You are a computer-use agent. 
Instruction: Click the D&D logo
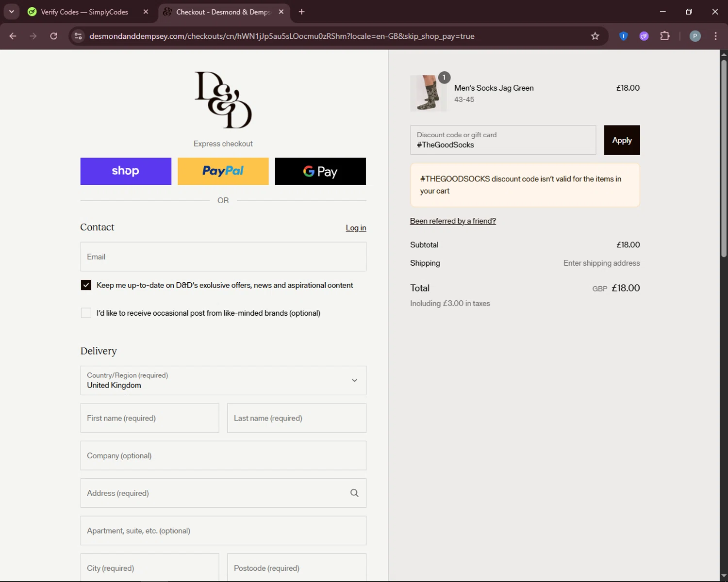click(223, 100)
